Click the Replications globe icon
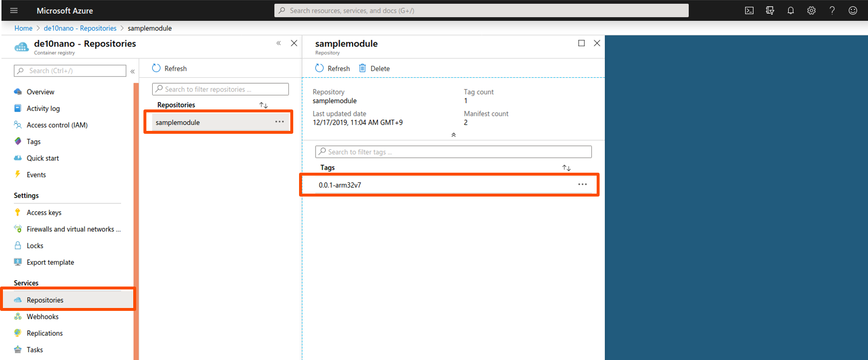The height and width of the screenshot is (360, 868). (18, 333)
